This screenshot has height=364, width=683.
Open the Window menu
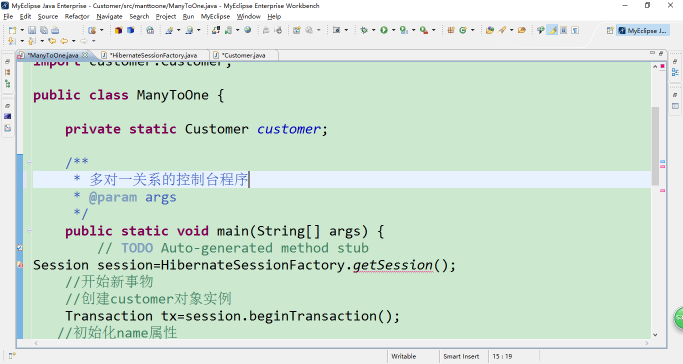coord(248,17)
